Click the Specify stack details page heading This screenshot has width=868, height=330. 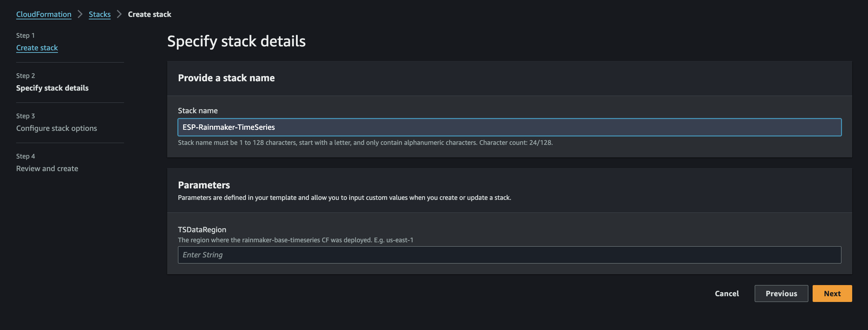(236, 41)
